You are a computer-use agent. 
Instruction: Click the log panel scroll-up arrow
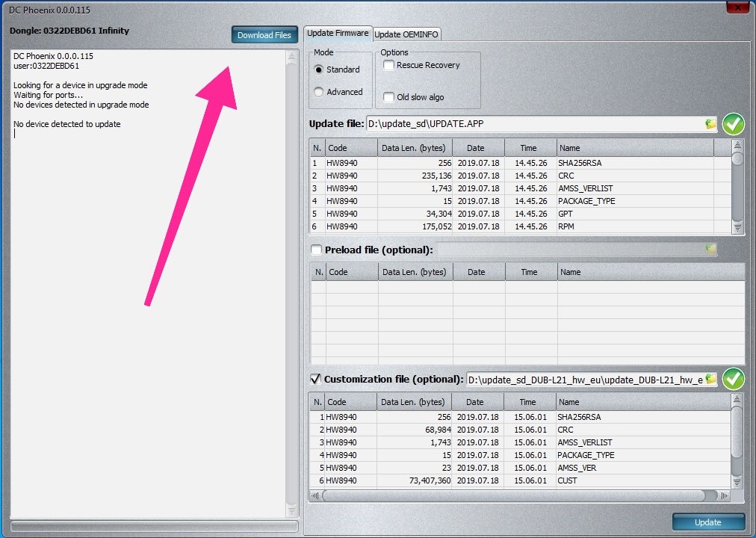click(291, 56)
